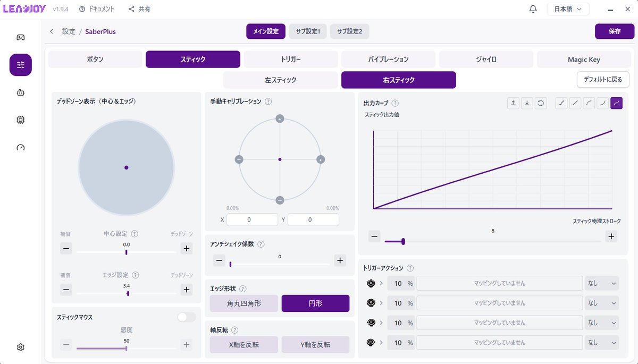
Task: Open the robot macro icon in sidebar
Action: tap(20, 92)
